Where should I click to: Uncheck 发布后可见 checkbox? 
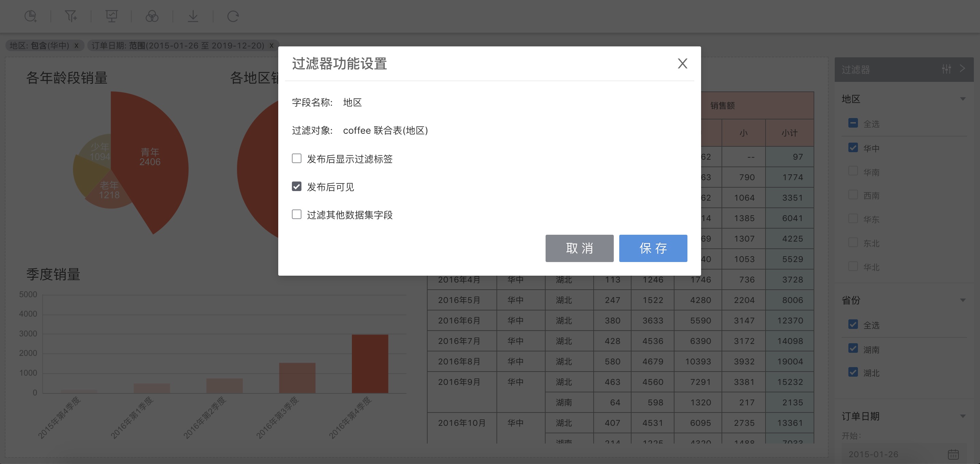tap(297, 187)
